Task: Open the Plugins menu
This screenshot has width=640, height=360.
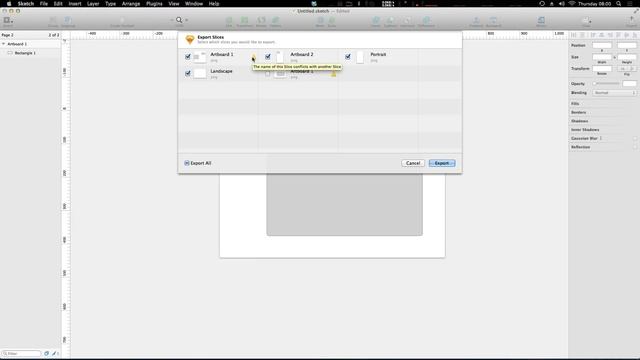Action: click(154, 4)
